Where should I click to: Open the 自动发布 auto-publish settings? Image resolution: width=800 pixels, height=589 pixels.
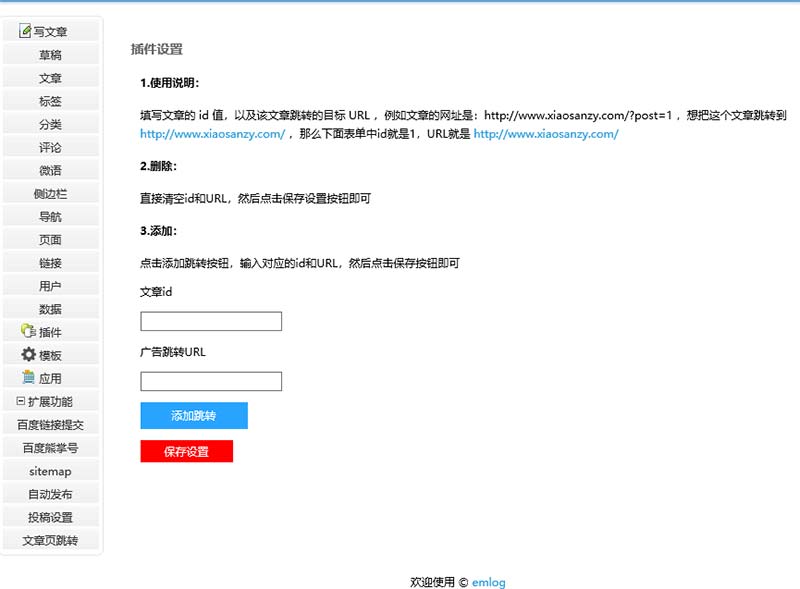click(50, 493)
